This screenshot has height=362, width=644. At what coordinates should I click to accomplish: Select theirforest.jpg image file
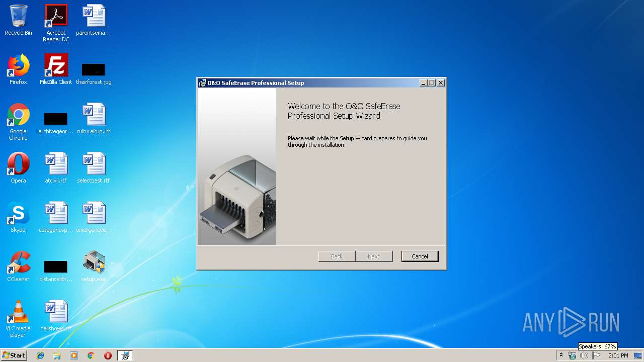pos(94,74)
